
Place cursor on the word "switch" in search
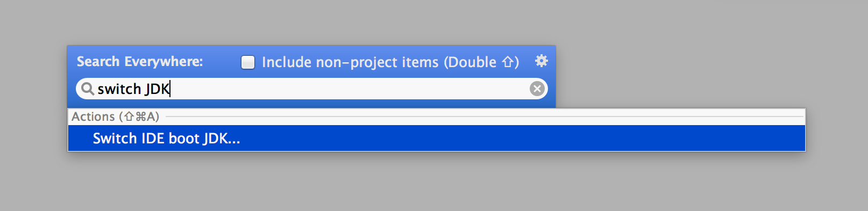119,89
